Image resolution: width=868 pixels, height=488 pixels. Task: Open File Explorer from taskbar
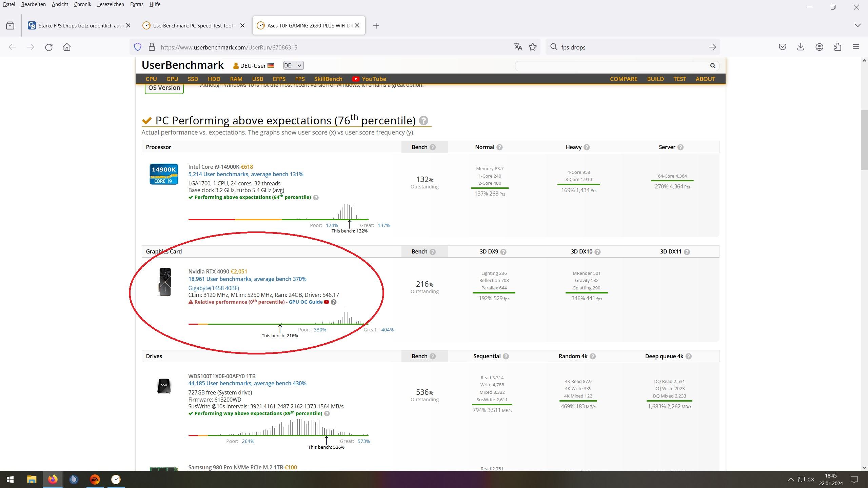[x=32, y=480]
